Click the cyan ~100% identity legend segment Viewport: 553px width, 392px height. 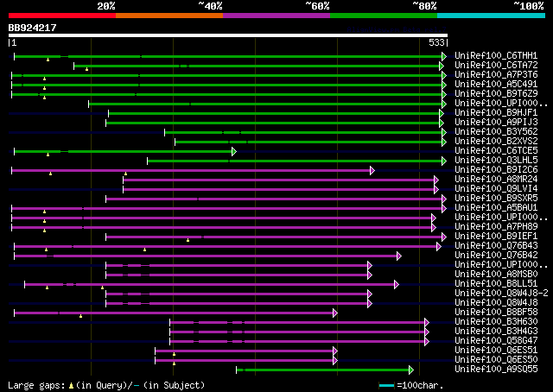(x=491, y=16)
